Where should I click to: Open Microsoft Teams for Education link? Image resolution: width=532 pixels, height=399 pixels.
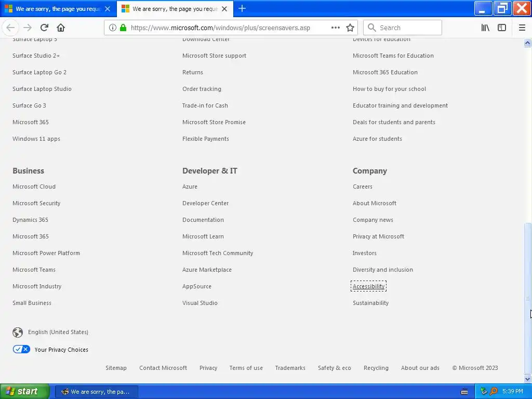[x=393, y=56]
